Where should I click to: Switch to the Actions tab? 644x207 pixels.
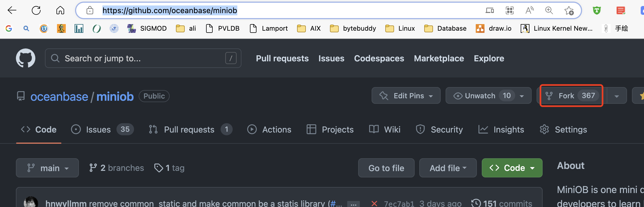[x=269, y=130]
